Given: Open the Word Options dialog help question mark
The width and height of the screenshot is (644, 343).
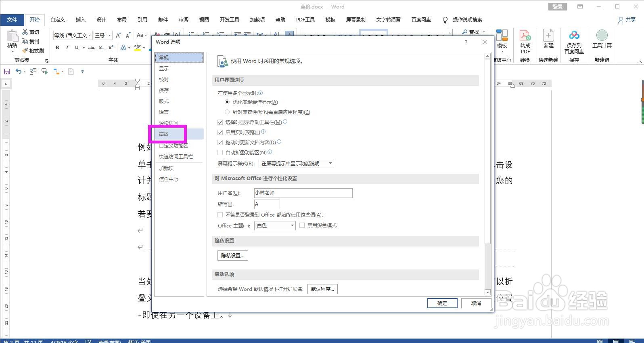Looking at the screenshot, I should click(x=466, y=42).
